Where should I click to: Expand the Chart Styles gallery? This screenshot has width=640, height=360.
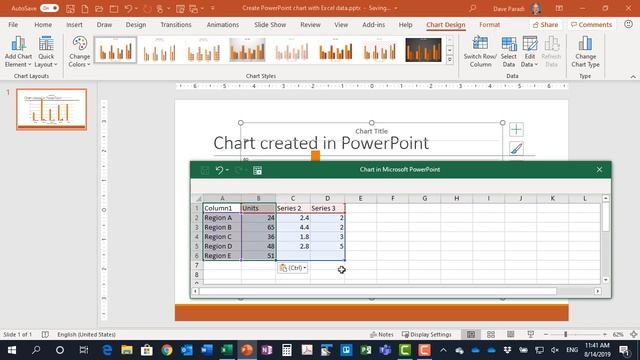coord(450,60)
